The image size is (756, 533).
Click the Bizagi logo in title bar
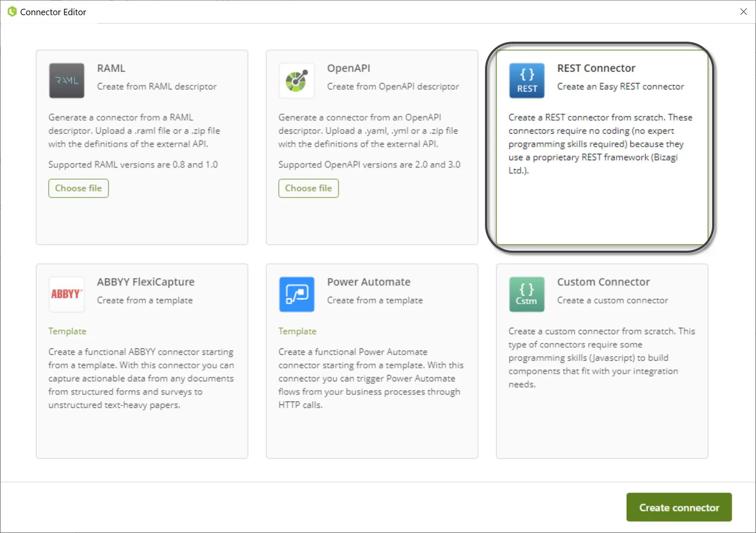[12, 11]
